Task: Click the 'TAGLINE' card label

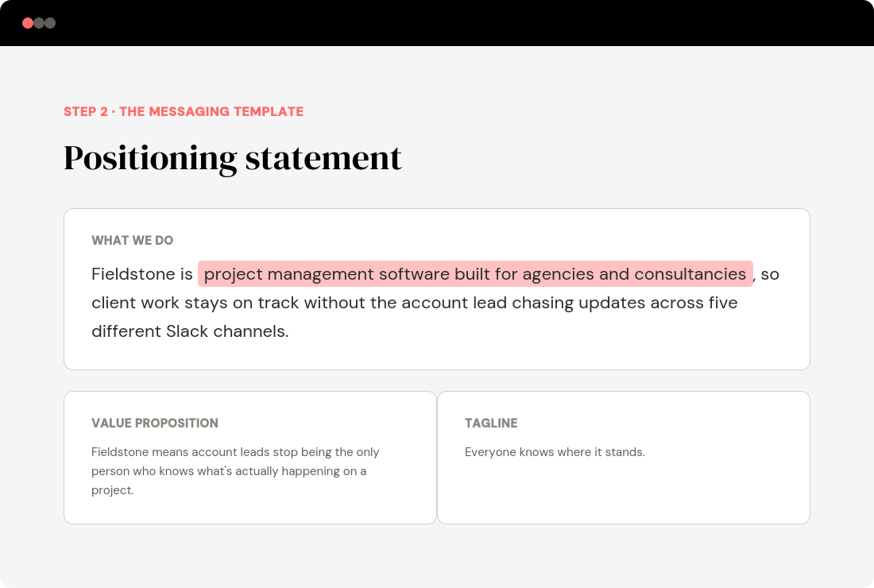Action: 491,423
